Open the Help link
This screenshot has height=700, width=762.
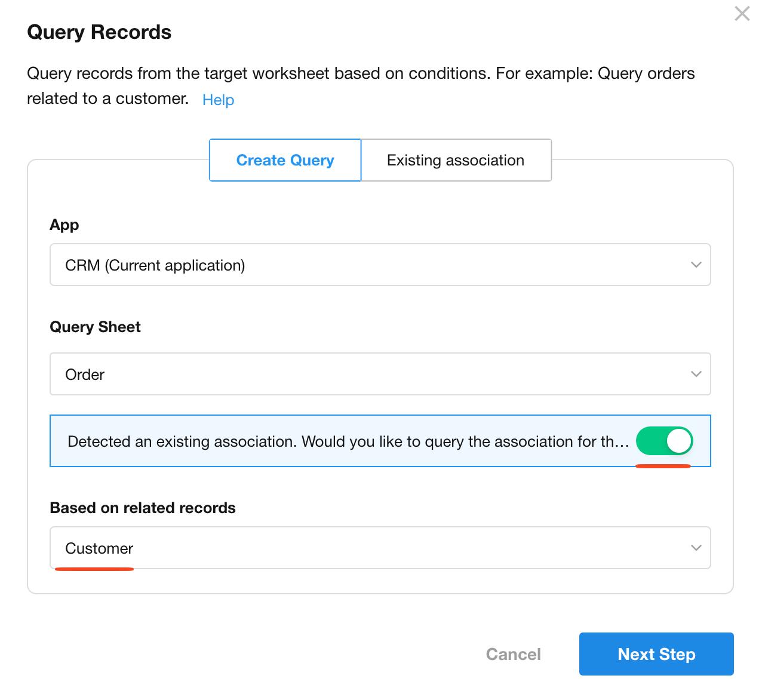click(218, 100)
